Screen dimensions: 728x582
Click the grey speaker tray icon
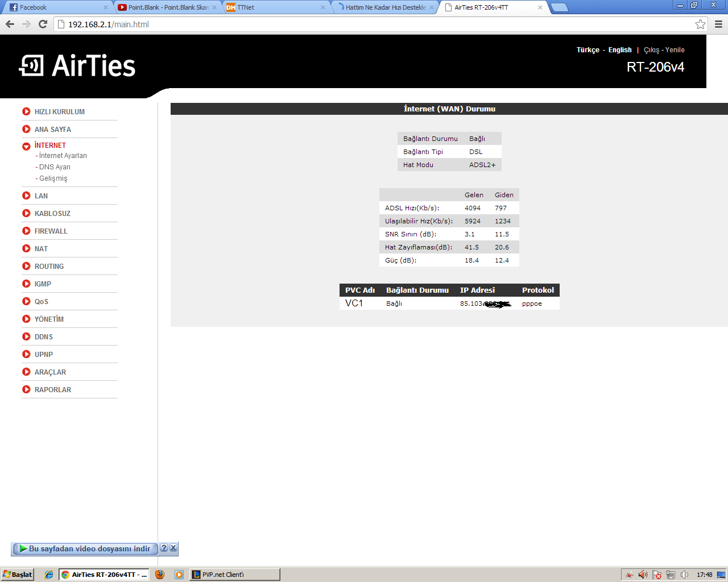[684, 575]
